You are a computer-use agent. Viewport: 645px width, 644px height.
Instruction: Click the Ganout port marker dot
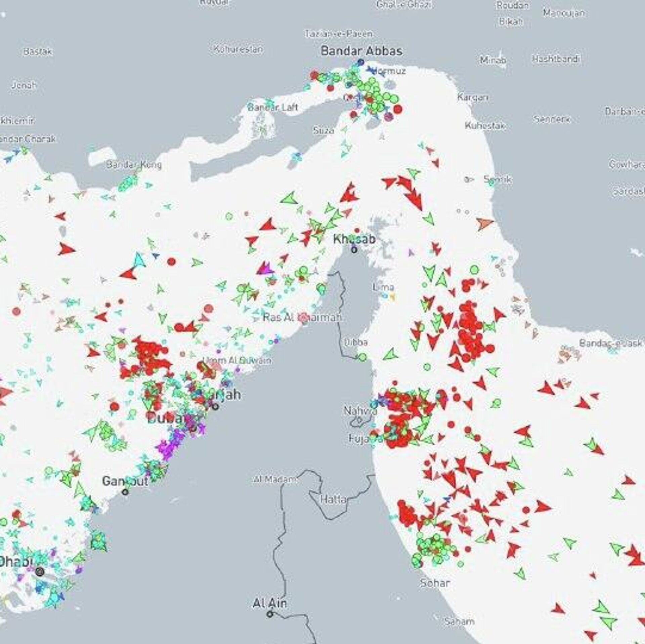pyautogui.click(x=125, y=492)
